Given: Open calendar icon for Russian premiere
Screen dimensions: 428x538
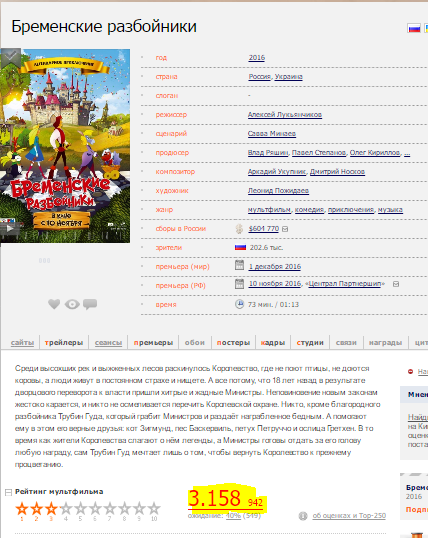Looking at the screenshot, I should point(239,284).
